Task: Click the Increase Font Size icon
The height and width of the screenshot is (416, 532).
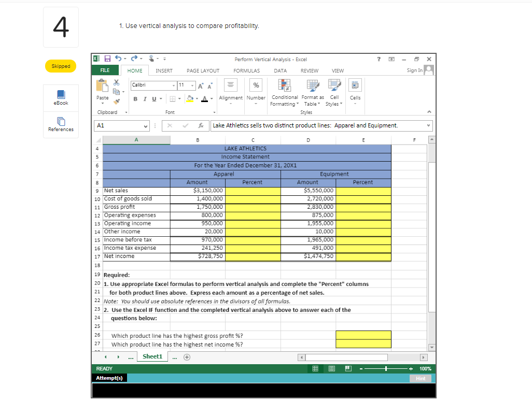Action: (x=200, y=85)
